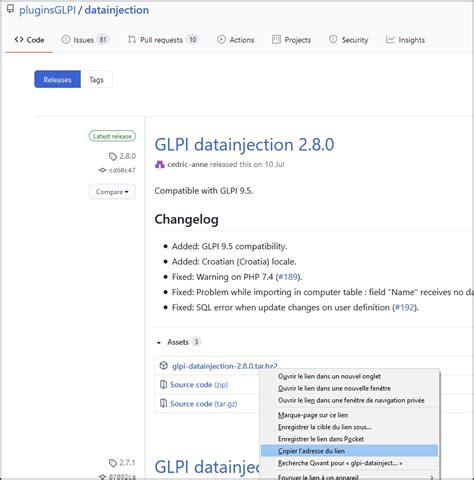The height and width of the screenshot is (480, 474).
Task: Choose 'Enregistrer le lien dans Pocket'
Action: 349,439
